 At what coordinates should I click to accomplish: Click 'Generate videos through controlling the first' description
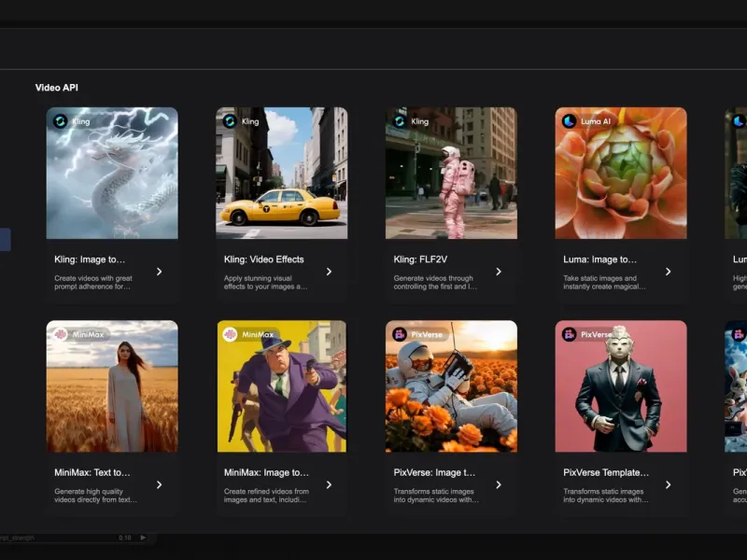pyautogui.click(x=435, y=283)
